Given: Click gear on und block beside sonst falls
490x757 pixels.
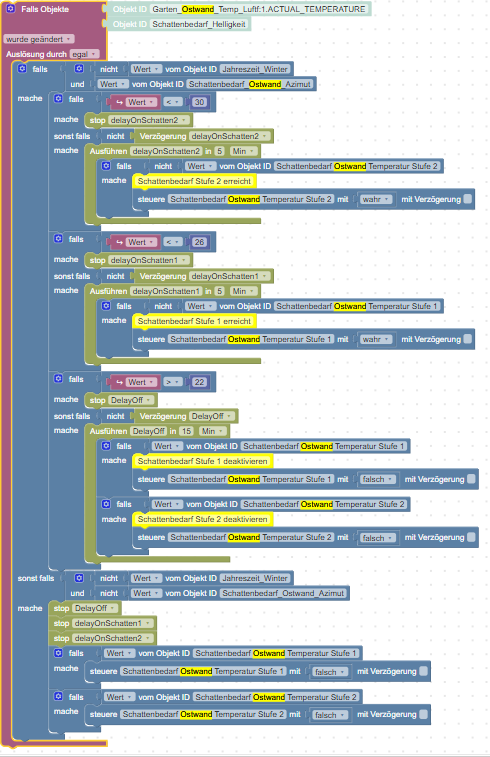Looking at the screenshot, I should tap(79, 578).
